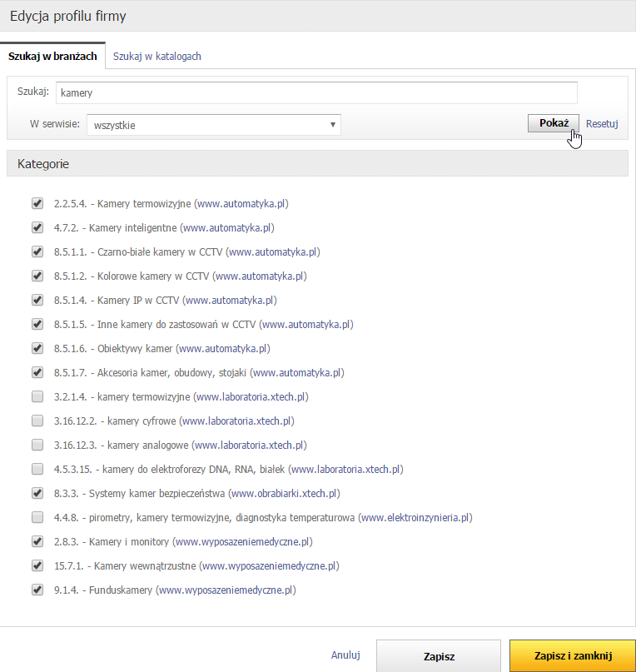Open the W serwisie dropdown

click(213, 125)
